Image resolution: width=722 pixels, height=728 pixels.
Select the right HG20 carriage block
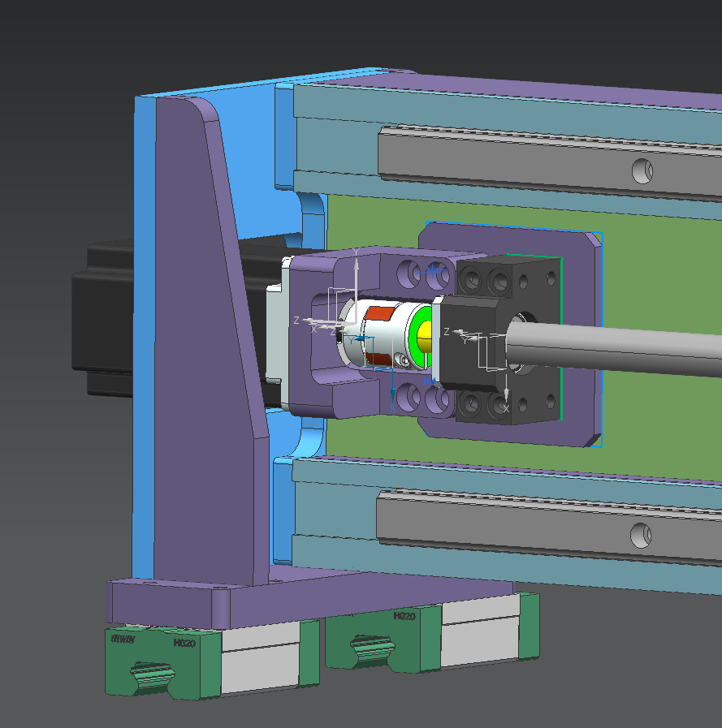pos(432,632)
